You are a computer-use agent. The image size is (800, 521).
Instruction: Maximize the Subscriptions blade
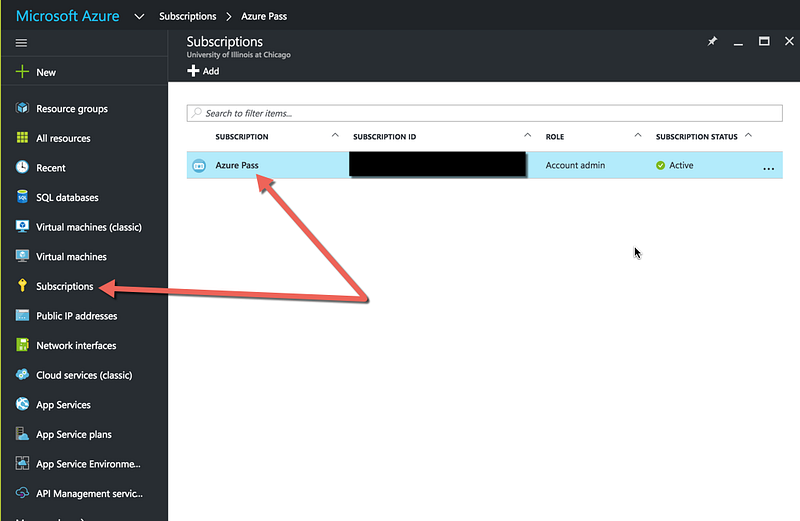(764, 41)
